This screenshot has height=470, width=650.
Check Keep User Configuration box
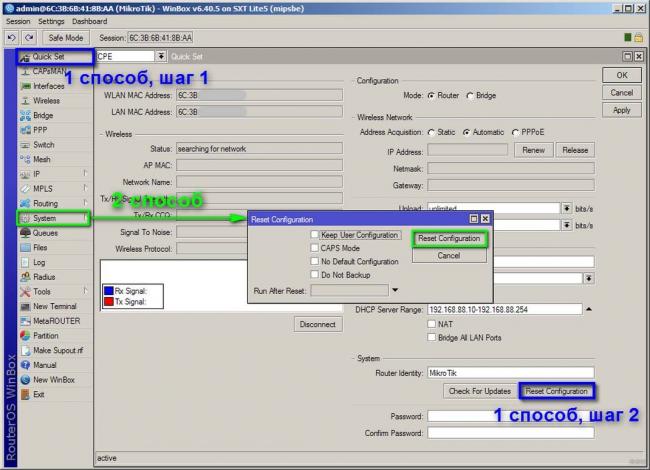(315, 235)
